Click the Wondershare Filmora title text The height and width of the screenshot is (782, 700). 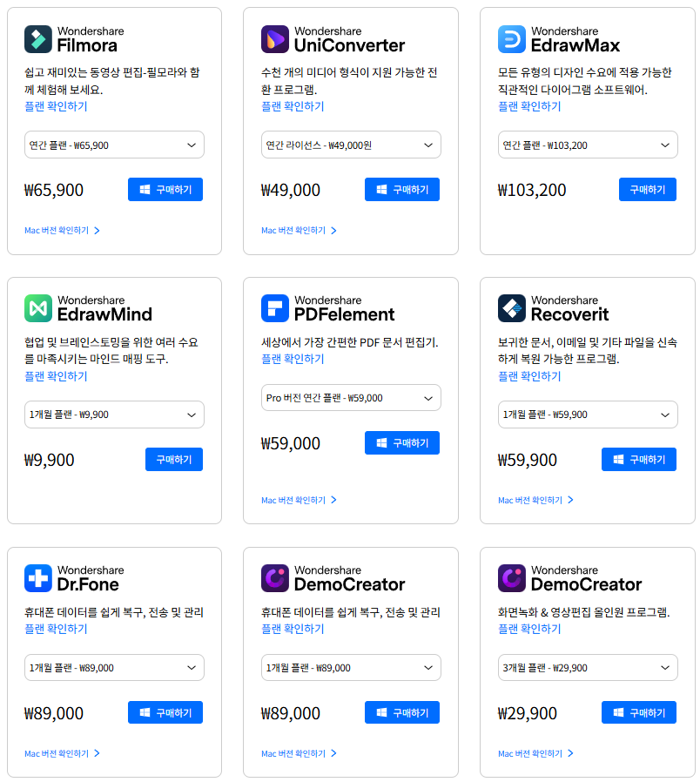91,39
